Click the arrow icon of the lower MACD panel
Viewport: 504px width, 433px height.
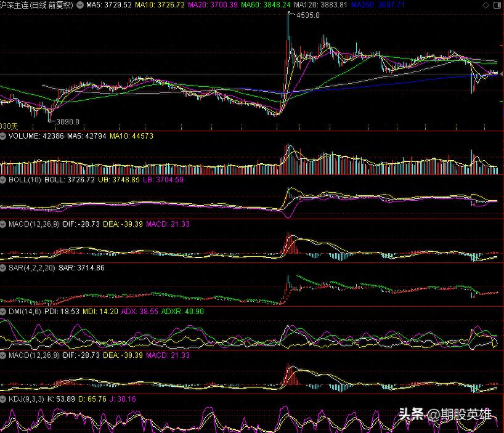click(x=4, y=355)
